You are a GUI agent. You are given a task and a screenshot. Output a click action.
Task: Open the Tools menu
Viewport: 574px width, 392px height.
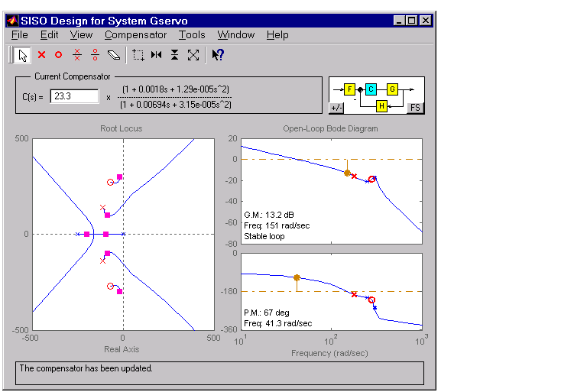[x=192, y=35]
